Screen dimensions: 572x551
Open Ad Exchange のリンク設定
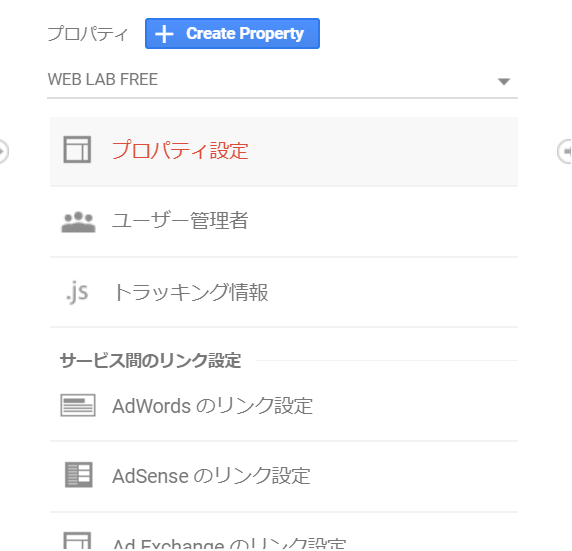(284, 532)
